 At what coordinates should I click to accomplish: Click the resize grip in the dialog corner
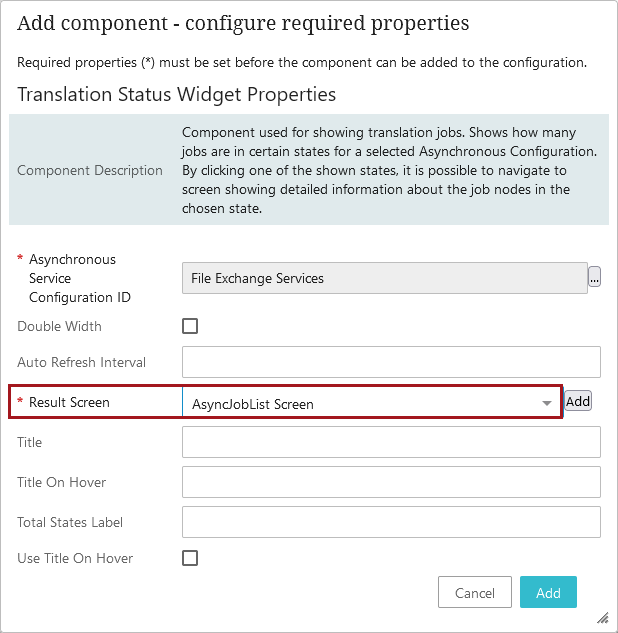pyautogui.click(x=603, y=618)
